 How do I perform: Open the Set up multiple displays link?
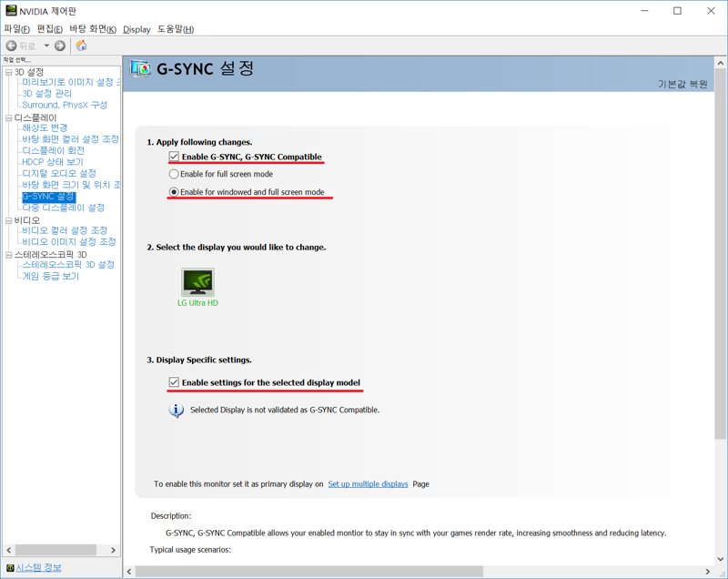point(369,483)
